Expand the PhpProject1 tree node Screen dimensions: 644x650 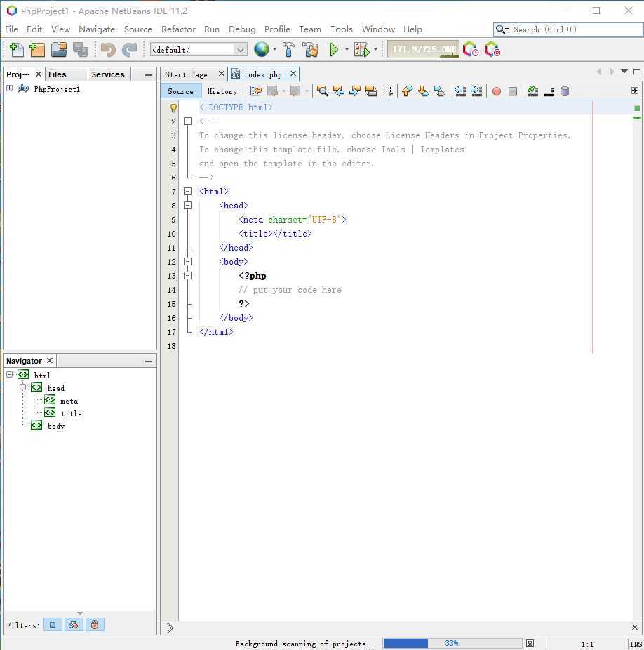click(x=10, y=88)
